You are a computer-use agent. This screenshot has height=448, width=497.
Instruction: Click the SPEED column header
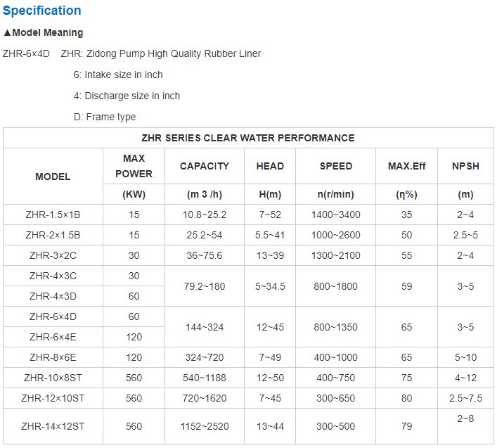click(336, 166)
